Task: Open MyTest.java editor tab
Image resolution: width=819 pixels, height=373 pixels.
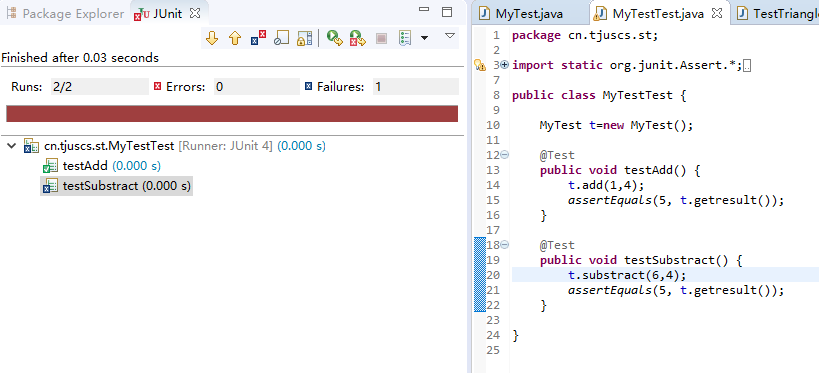Action: coord(530,14)
